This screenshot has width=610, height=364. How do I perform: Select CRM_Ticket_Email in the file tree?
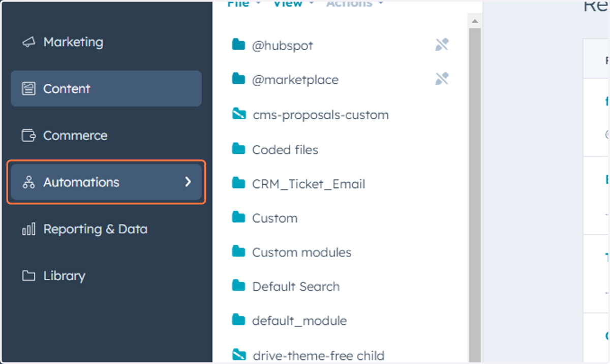(x=309, y=184)
